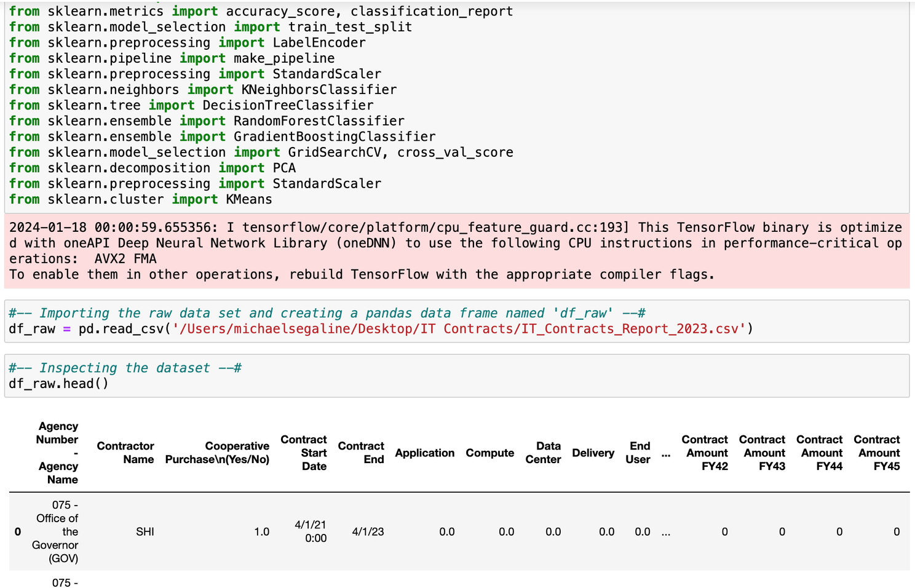Click the 'Contractor Name' column header
The image size is (915, 588).
(x=125, y=453)
